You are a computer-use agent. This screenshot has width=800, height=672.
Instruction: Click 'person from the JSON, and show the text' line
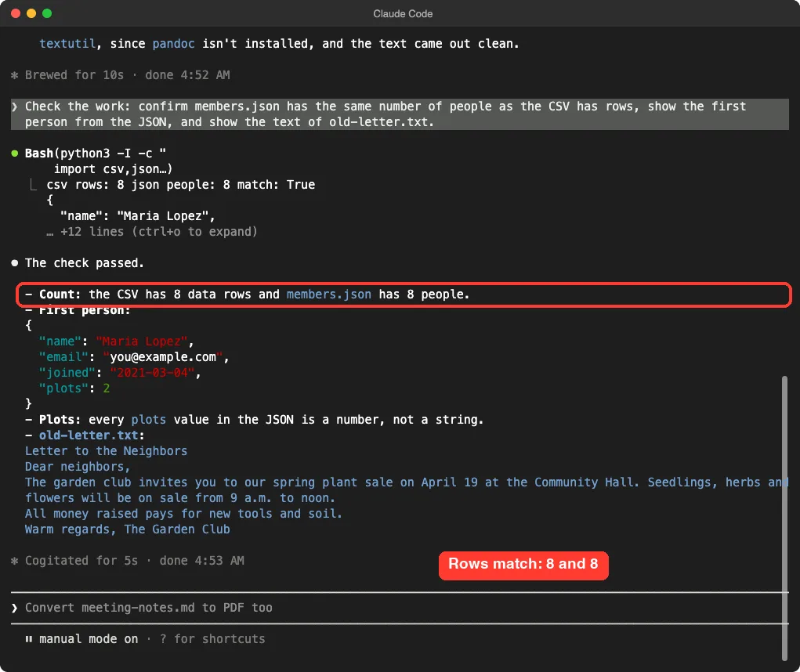tap(230, 122)
